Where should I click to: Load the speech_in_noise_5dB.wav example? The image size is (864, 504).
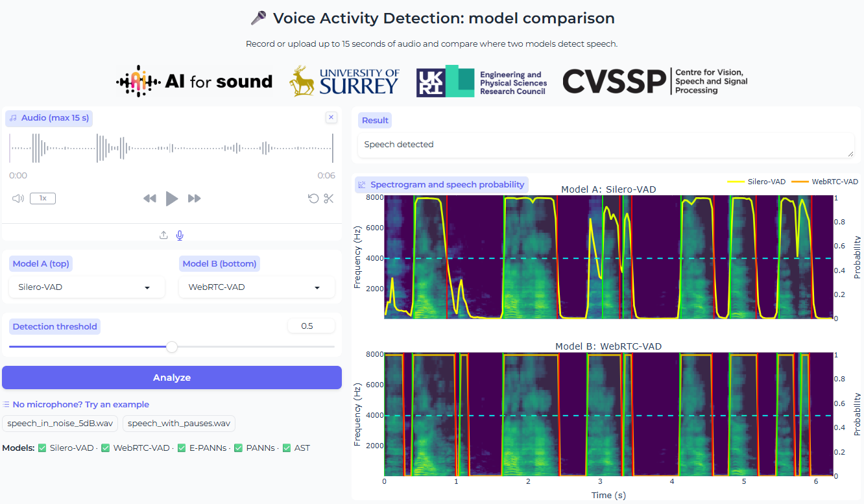(60, 424)
